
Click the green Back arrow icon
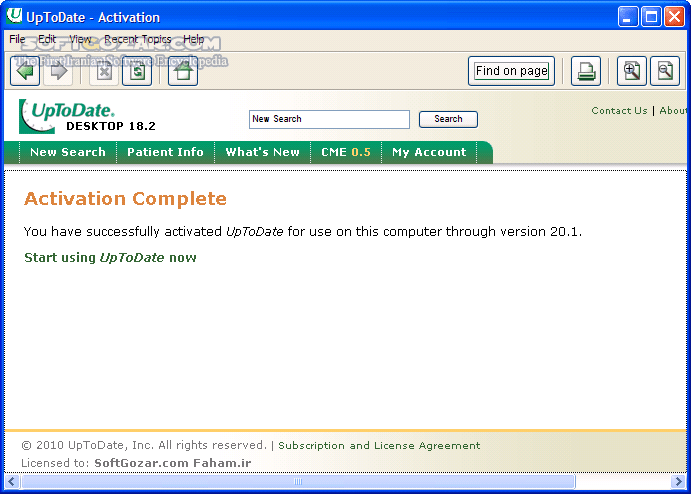pyautogui.click(x=25, y=71)
